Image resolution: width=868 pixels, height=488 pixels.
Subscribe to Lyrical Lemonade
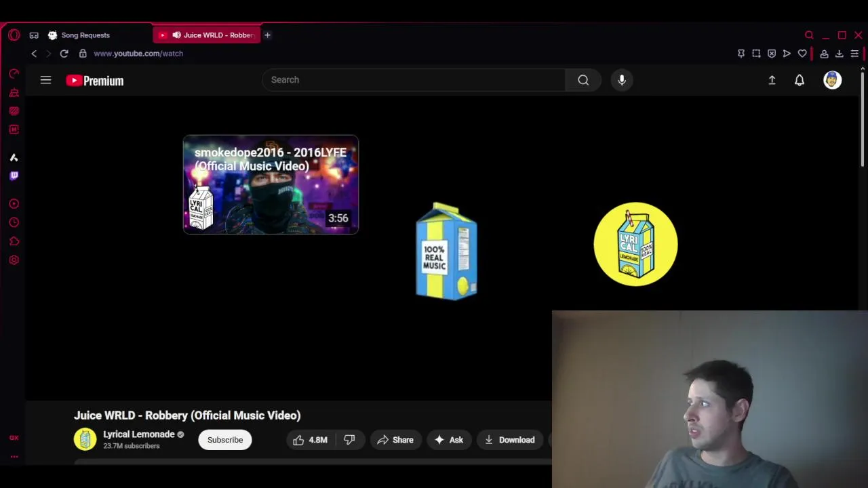(x=225, y=440)
